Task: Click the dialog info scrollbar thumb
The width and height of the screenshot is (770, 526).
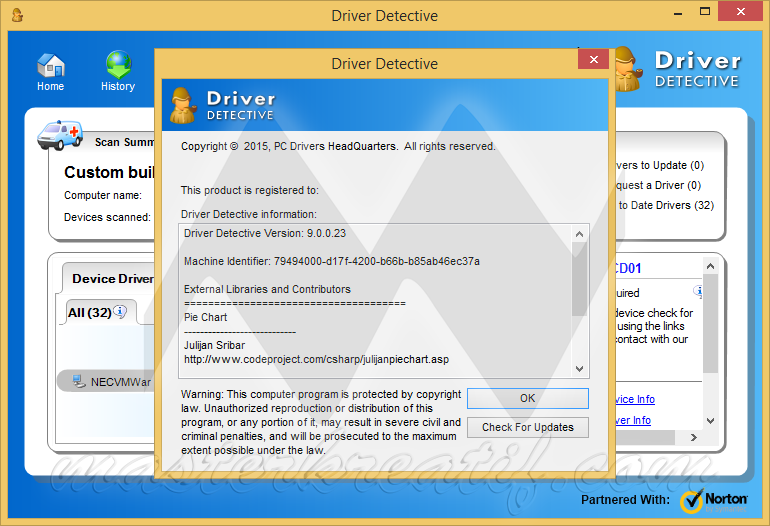Action: click(579, 279)
